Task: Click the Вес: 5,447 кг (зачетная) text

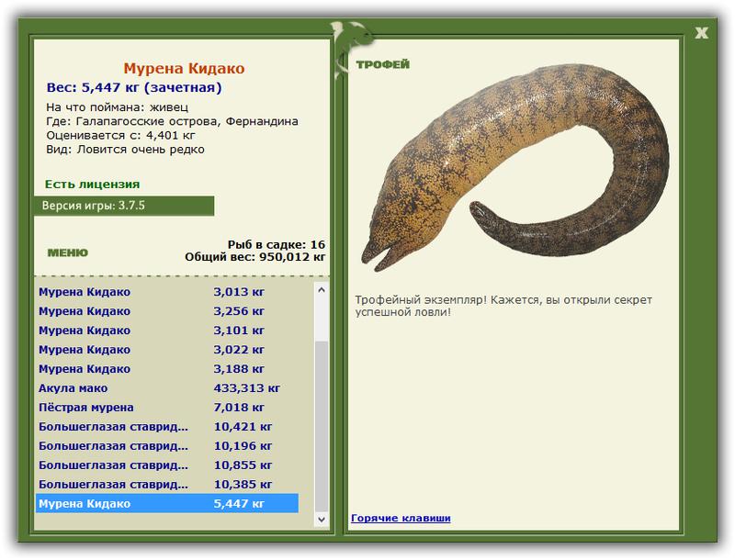Action: 134,87
